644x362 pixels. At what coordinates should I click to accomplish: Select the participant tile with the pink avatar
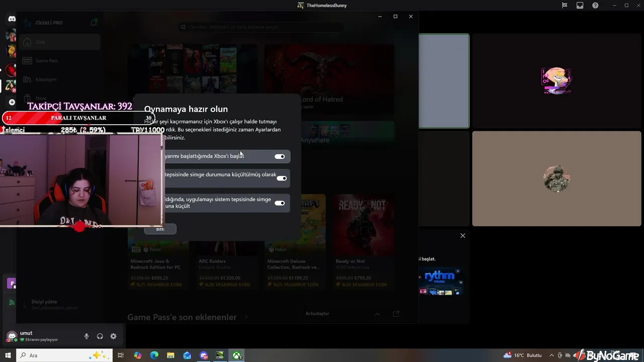(556, 81)
